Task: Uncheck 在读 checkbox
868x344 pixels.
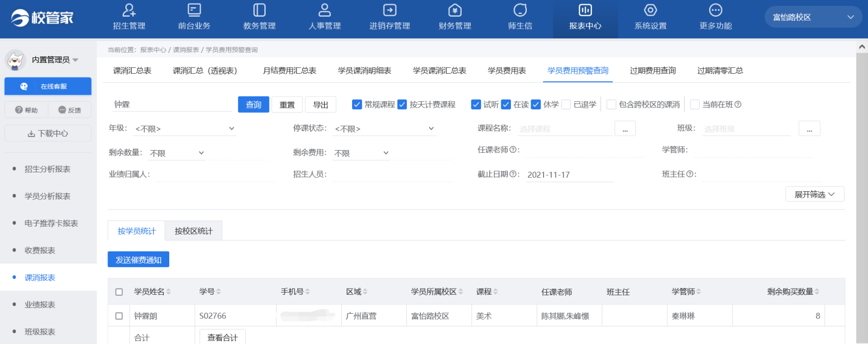Action: (506, 105)
